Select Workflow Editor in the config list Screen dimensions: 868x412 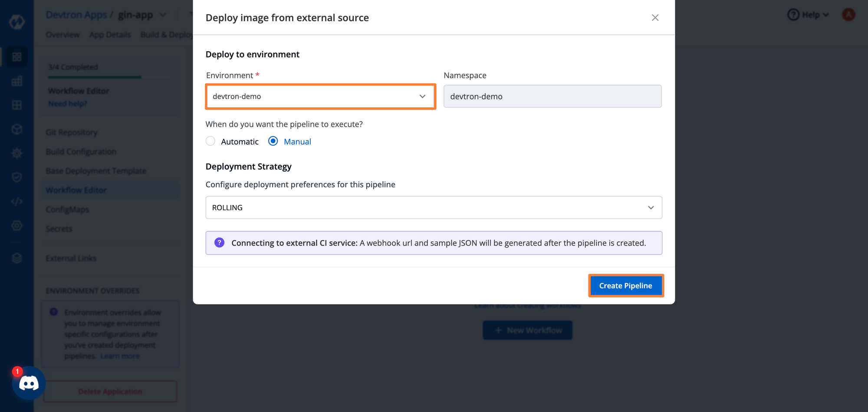click(x=111, y=190)
